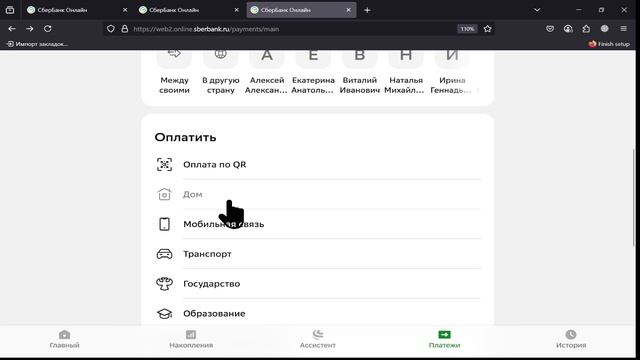List all tabs dropdown arrow
Viewport: 640px width, 360px height.
537,10
